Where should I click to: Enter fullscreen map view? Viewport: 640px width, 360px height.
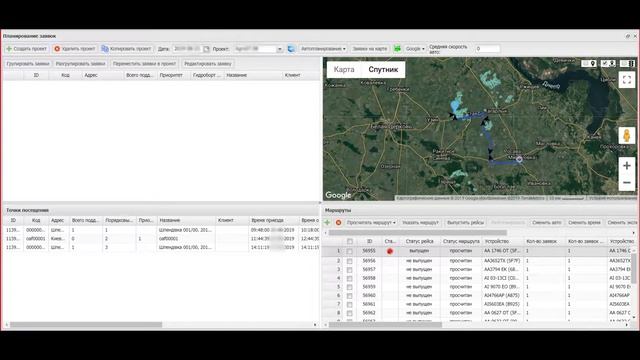(627, 80)
